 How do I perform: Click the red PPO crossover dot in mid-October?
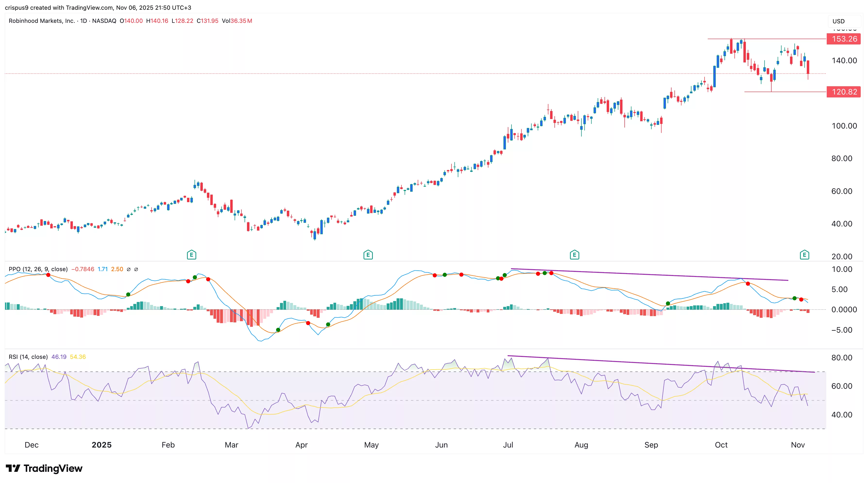(x=748, y=284)
